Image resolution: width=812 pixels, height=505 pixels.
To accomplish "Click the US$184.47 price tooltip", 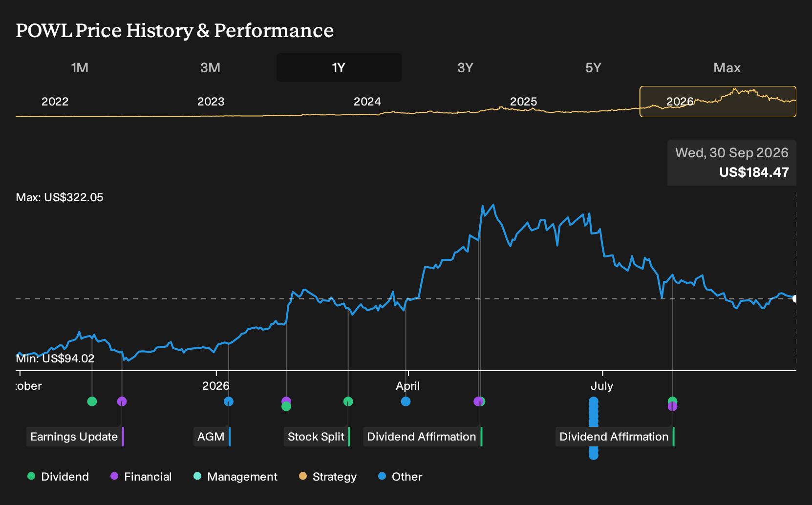I will [x=732, y=163].
